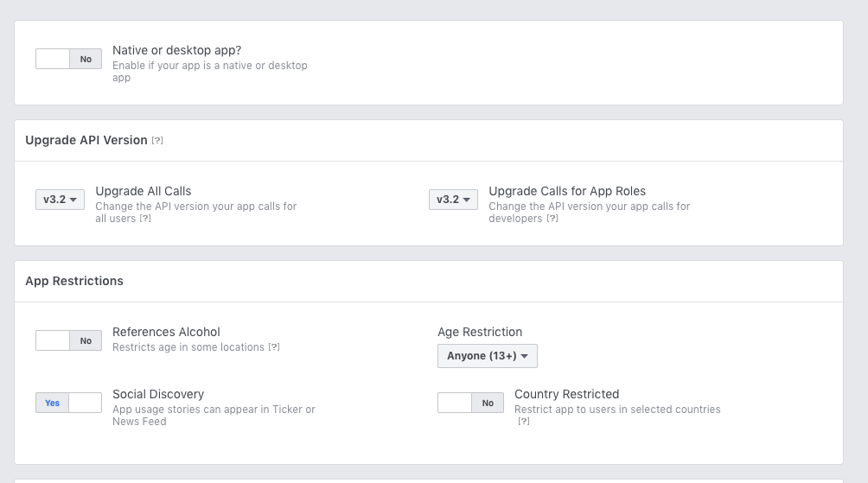Open the Upgrade All Calls version dropdown
Viewport: 868px width, 483px height.
click(61, 200)
